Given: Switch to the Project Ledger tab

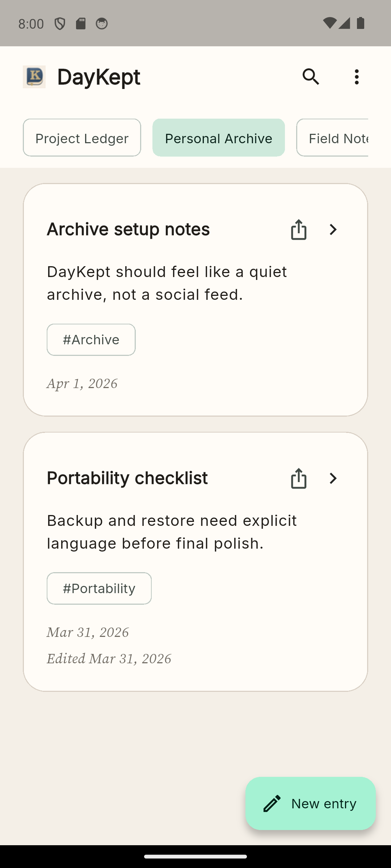Looking at the screenshot, I should (81, 138).
